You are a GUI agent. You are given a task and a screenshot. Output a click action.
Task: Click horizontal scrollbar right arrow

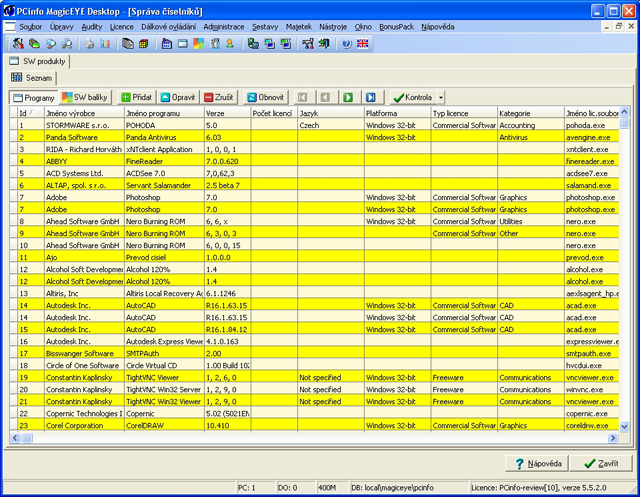click(613, 438)
